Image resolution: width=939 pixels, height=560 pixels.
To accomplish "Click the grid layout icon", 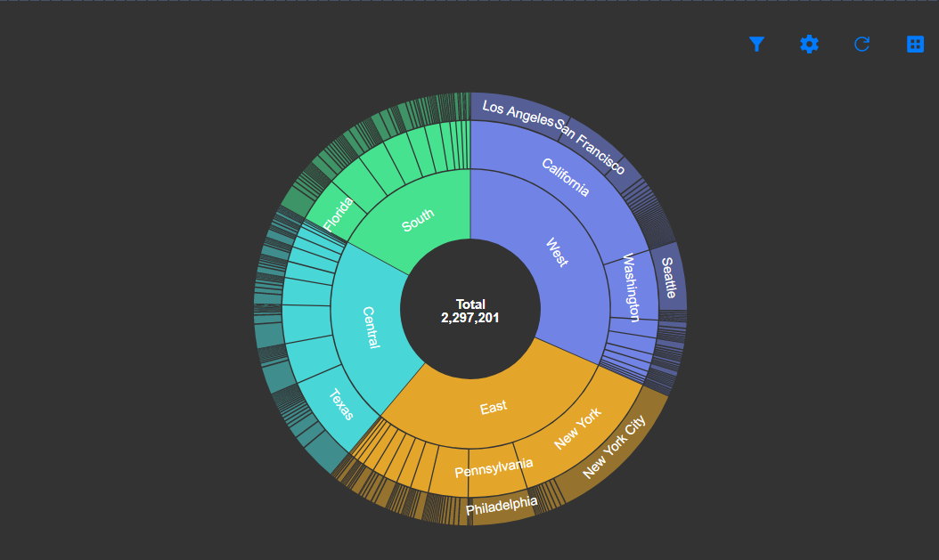I will 915,44.
